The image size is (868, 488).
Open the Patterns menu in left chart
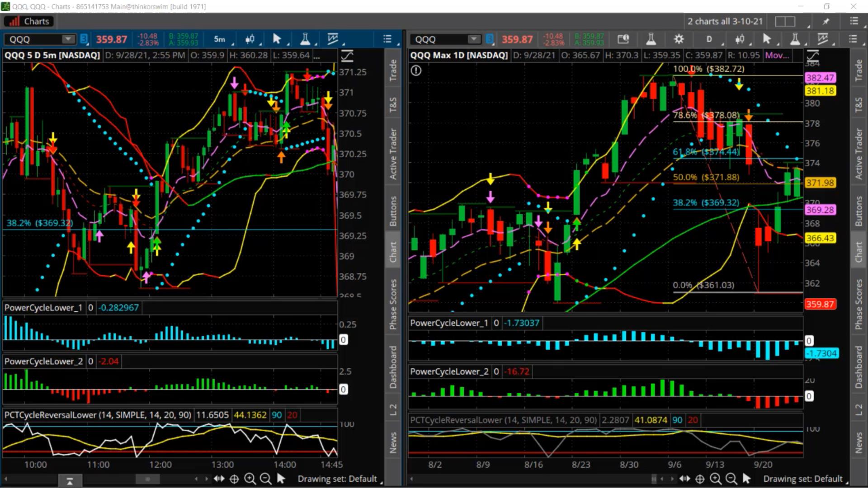pos(333,39)
